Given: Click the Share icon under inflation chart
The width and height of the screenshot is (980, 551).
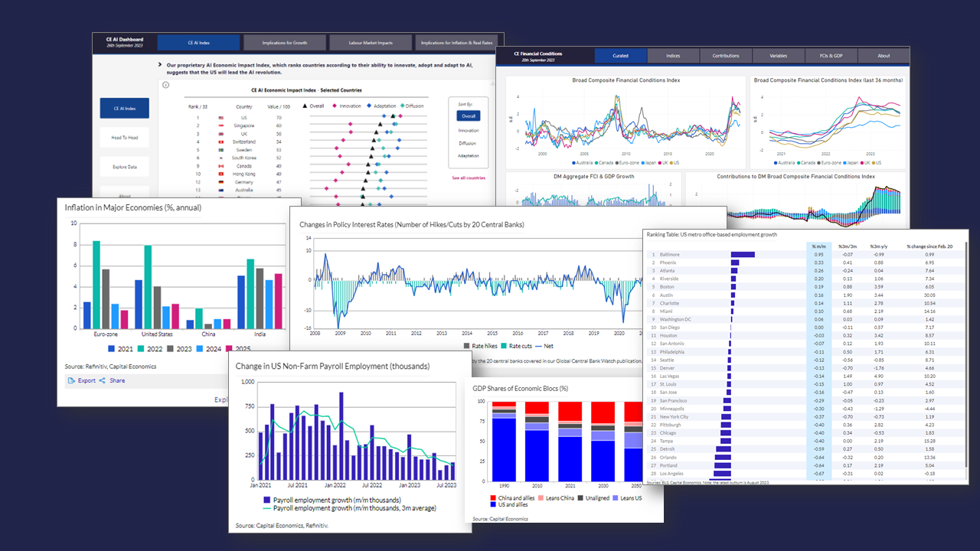Looking at the screenshot, I should (103, 380).
